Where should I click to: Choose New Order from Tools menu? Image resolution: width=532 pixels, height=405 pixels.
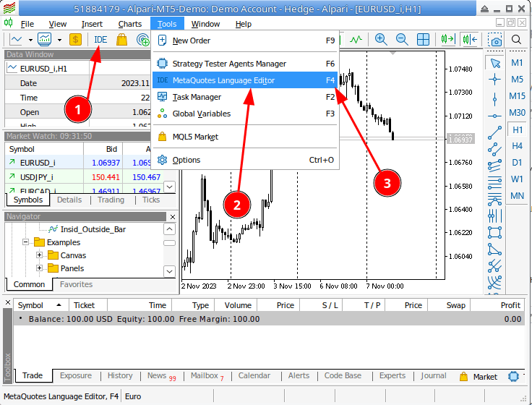[245, 40]
